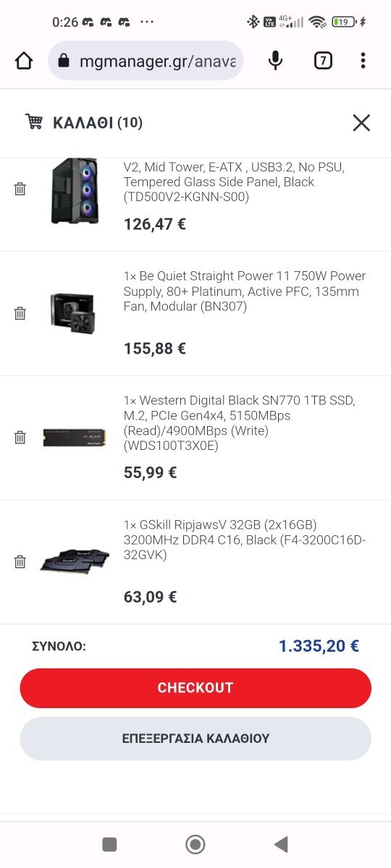Viewport: 391px width, 868px height.
Task: View the Be Quiet power supply image
Action: click(75, 311)
